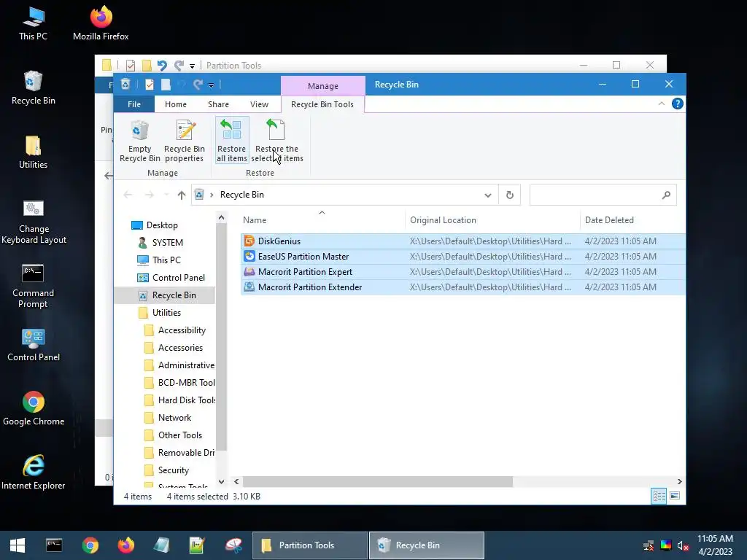Image resolution: width=747 pixels, height=560 pixels.
Task: Launch Chrome from the taskbar
Action: (x=90, y=545)
